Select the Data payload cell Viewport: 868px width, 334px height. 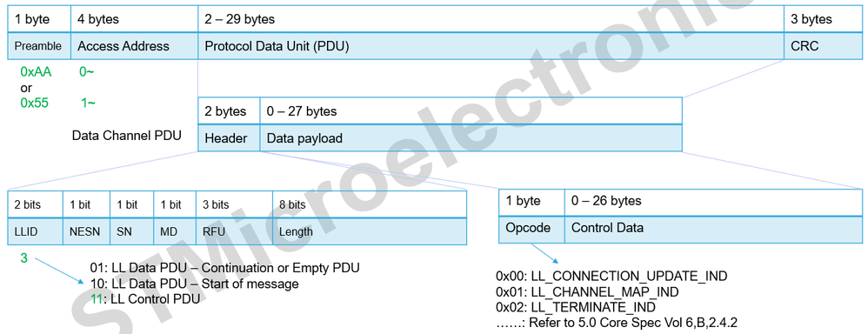(471, 138)
